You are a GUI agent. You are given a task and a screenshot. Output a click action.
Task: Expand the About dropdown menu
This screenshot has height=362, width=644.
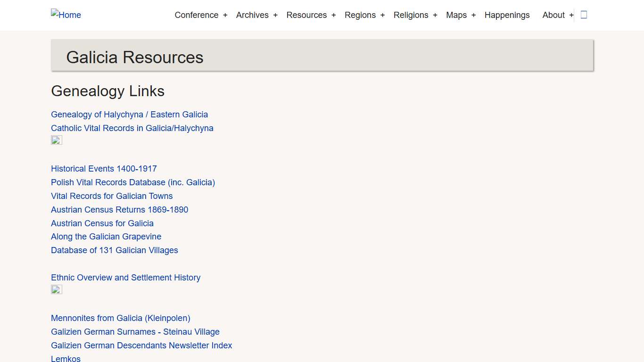point(553,15)
